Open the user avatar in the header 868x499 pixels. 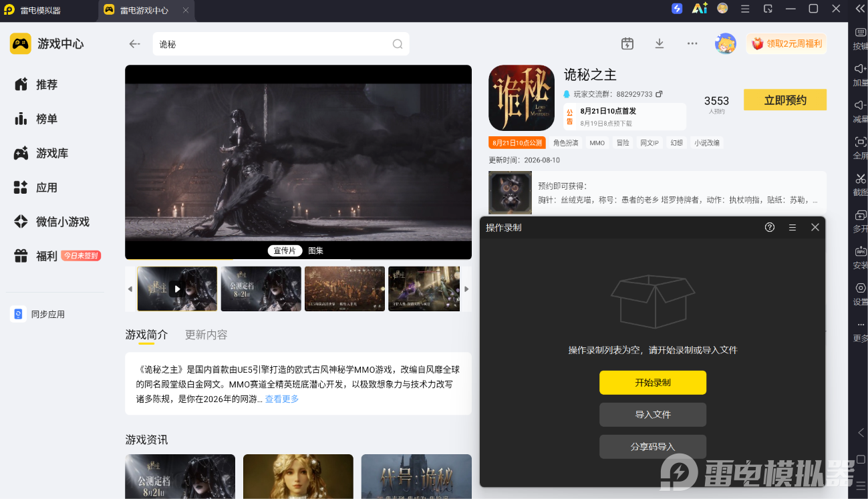click(x=725, y=43)
